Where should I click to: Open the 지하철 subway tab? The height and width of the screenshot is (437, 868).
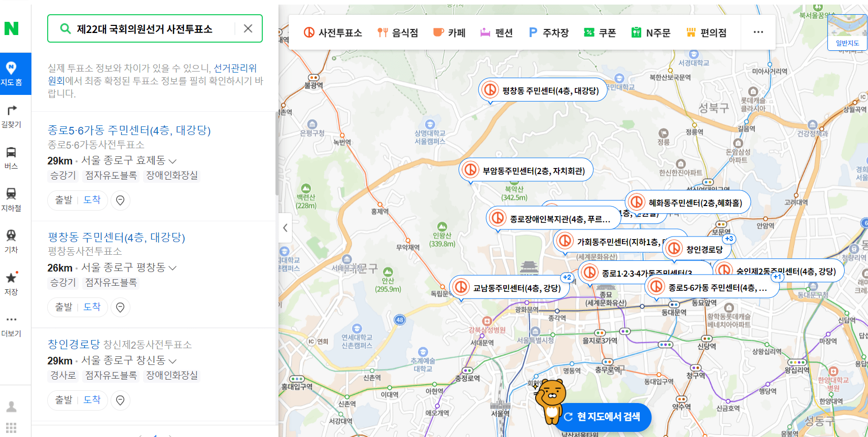11,200
